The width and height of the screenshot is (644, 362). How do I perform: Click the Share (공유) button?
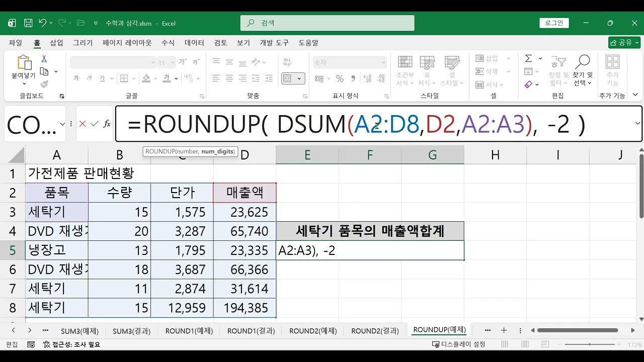pos(624,43)
